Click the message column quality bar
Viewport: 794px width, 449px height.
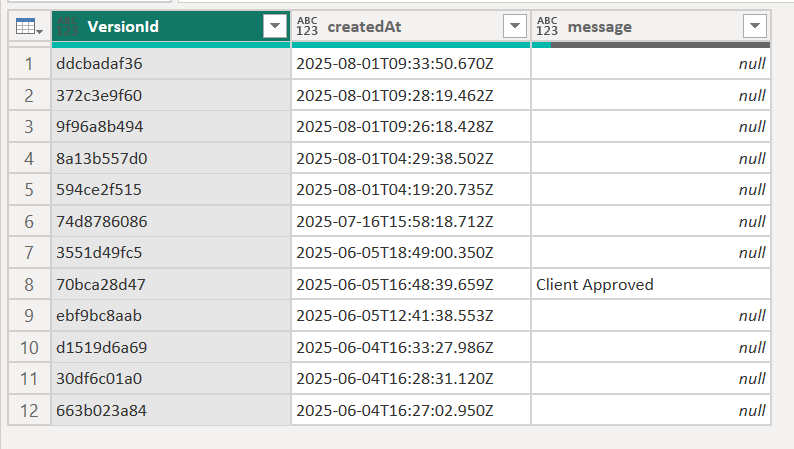(x=651, y=45)
